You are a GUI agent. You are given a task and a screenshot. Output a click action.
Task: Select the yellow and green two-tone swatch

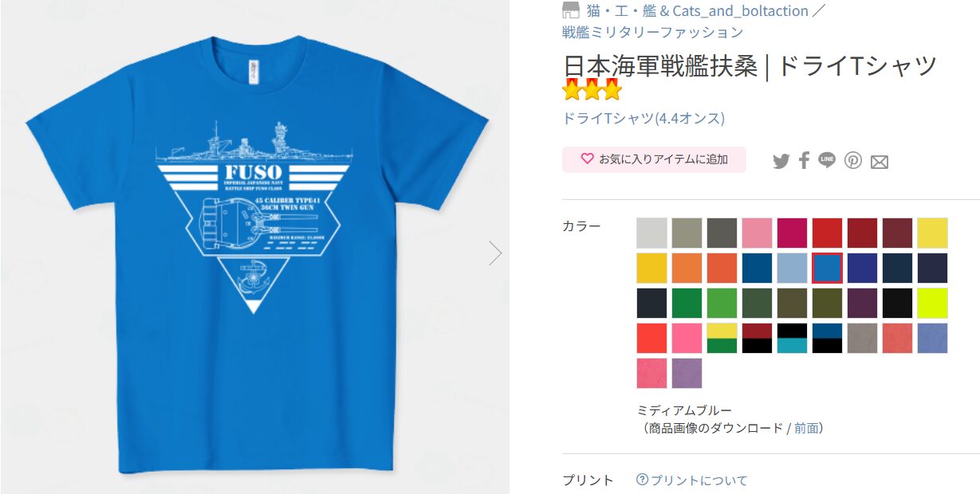click(722, 338)
